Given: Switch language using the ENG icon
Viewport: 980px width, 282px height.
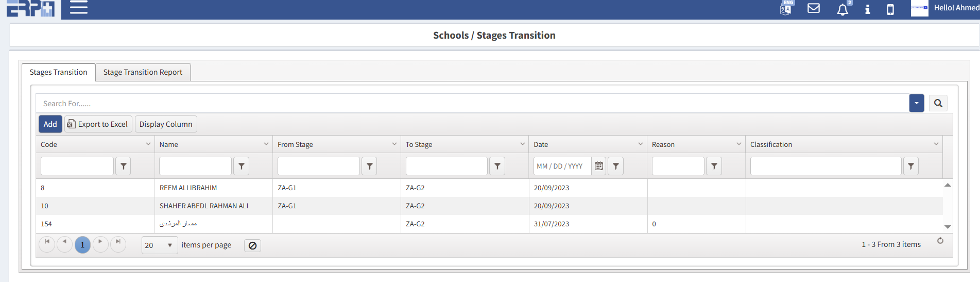Looking at the screenshot, I should coord(786,8).
